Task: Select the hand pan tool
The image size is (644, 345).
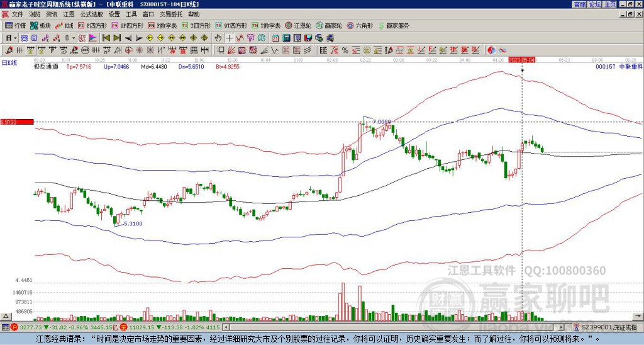Action: pos(218,38)
